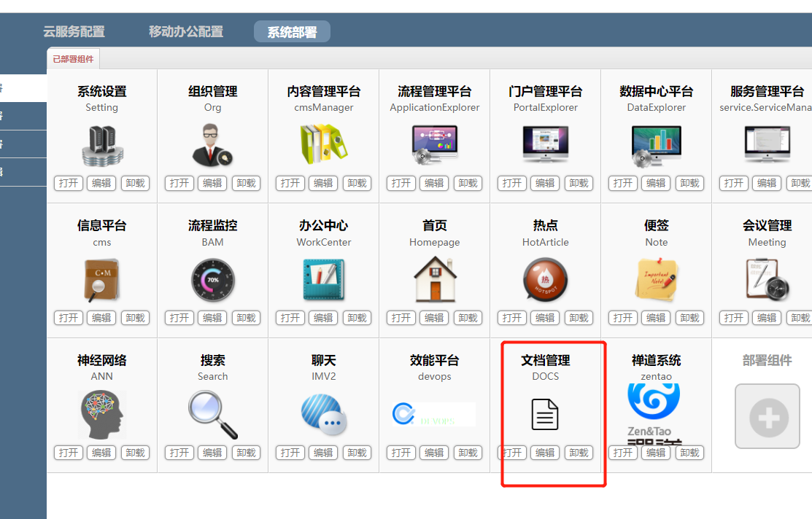
Task: Click 打开 for 神经网络 ANN
Action: (x=69, y=453)
